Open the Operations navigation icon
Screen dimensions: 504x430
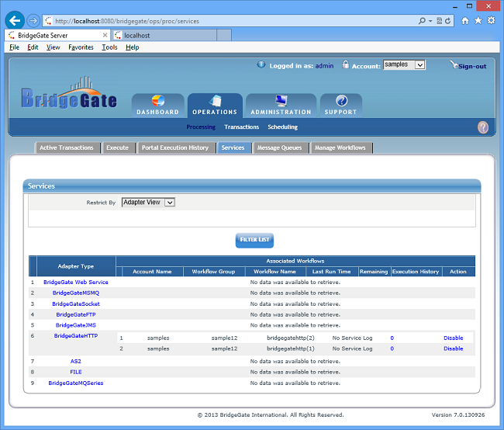(215, 102)
